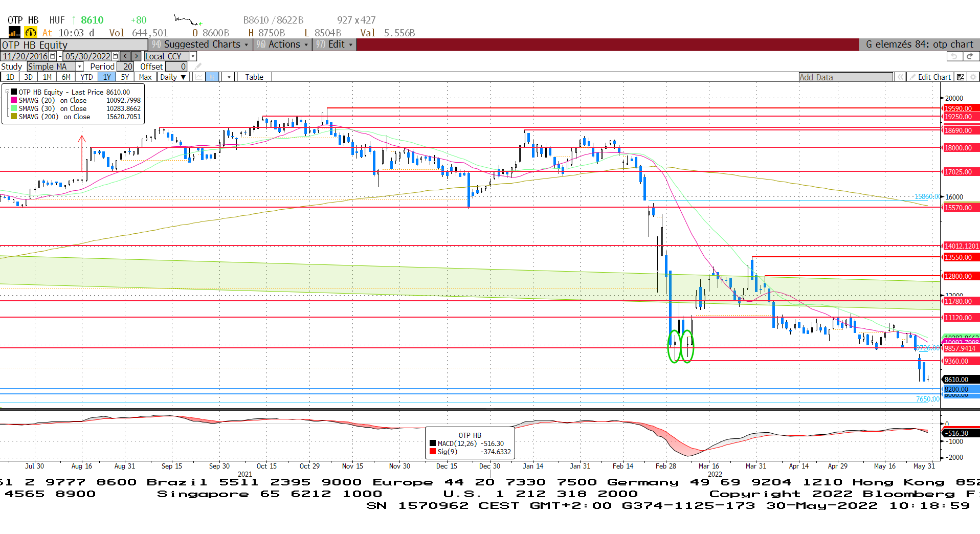Open the Actions dropdown menu

pos(283,44)
